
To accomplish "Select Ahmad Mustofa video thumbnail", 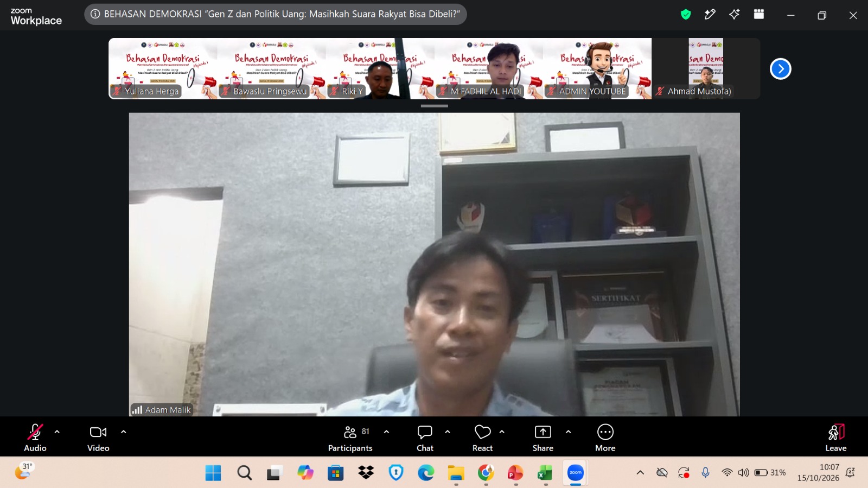I will (x=706, y=68).
